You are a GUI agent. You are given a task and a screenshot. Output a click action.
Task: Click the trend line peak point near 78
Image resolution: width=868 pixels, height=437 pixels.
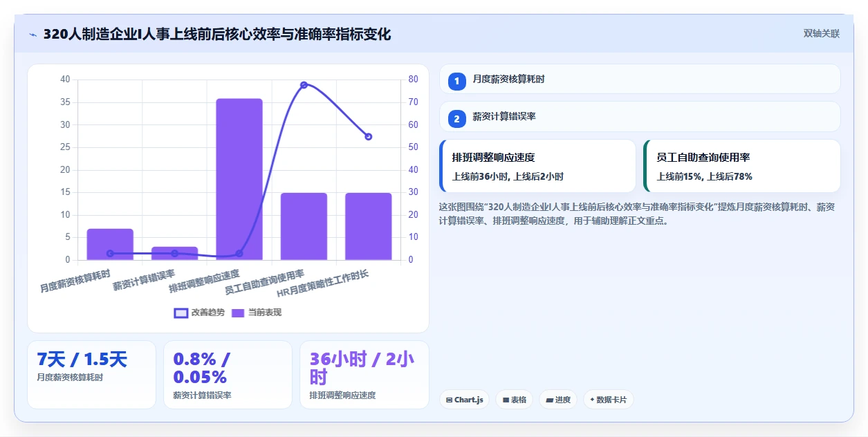coord(304,85)
